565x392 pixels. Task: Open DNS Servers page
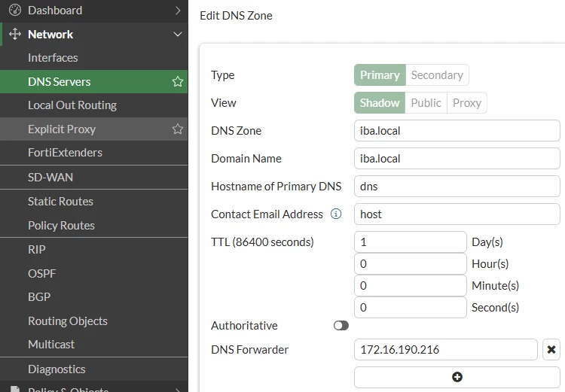coord(93,82)
